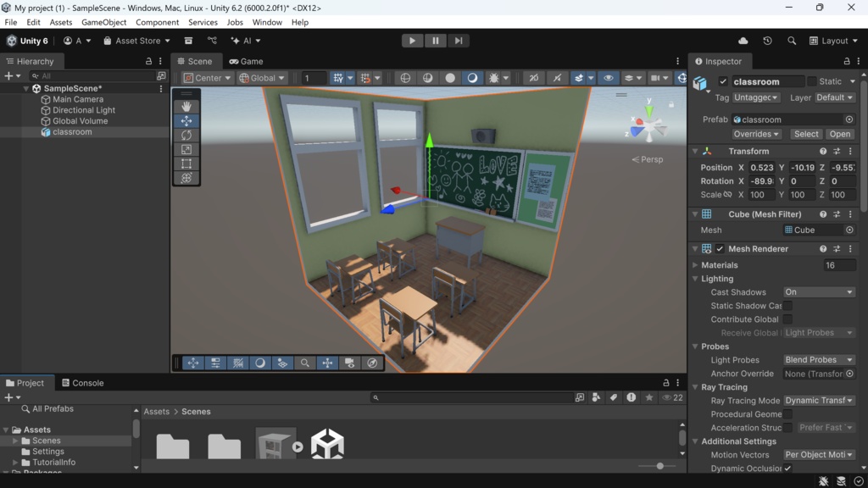The width and height of the screenshot is (868, 488).
Task: Open the File menu
Action: coord(10,22)
